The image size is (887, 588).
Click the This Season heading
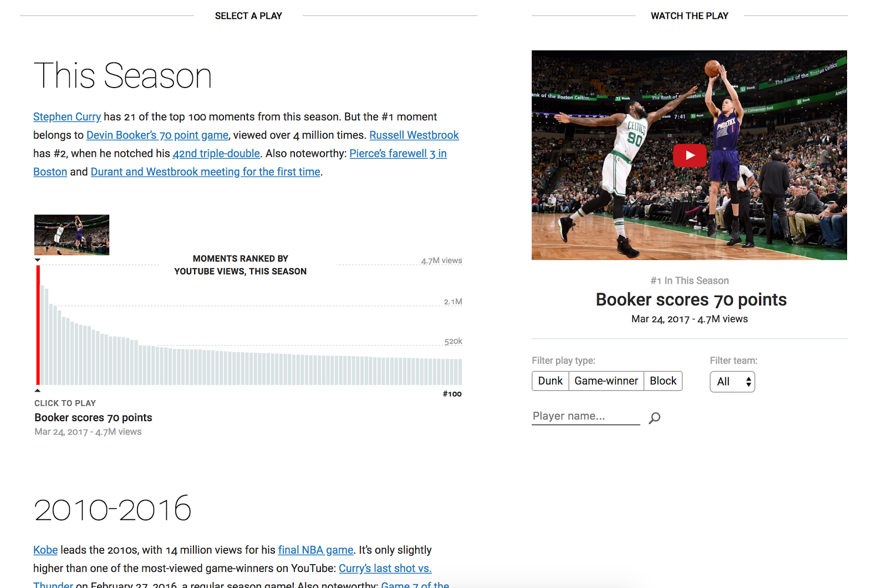click(123, 75)
